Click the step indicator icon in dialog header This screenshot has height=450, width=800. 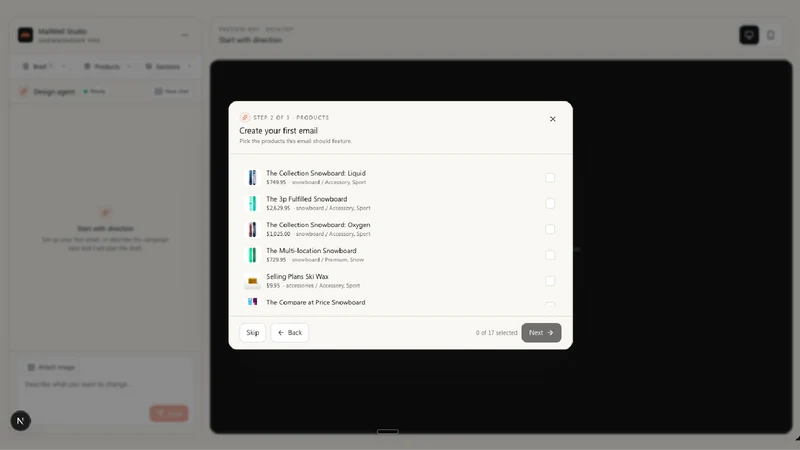pyautogui.click(x=245, y=117)
